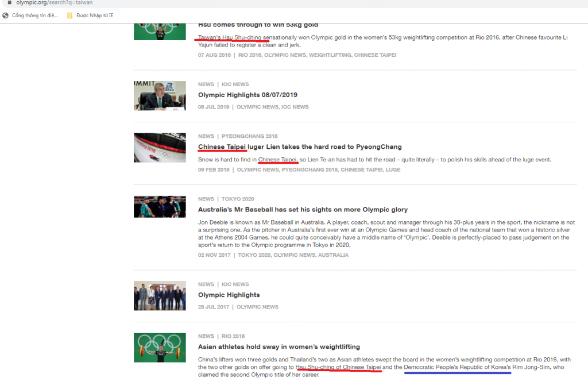Open the Chinese Taipei luger Lien article headline
The height and width of the screenshot is (382, 588).
click(x=300, y=146)
